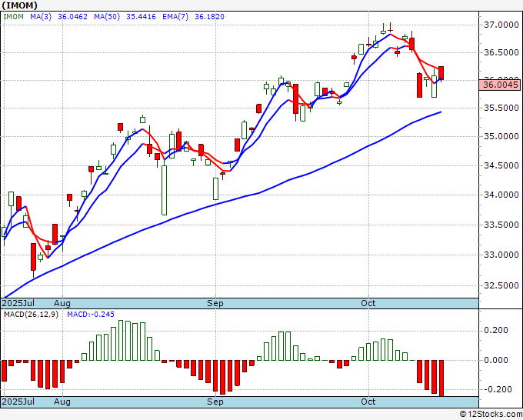Image resolution: width=523 pixels, height=420 pixels.
Task: Click the EMA(7) legend label
Action: click(x=175, y=17)
